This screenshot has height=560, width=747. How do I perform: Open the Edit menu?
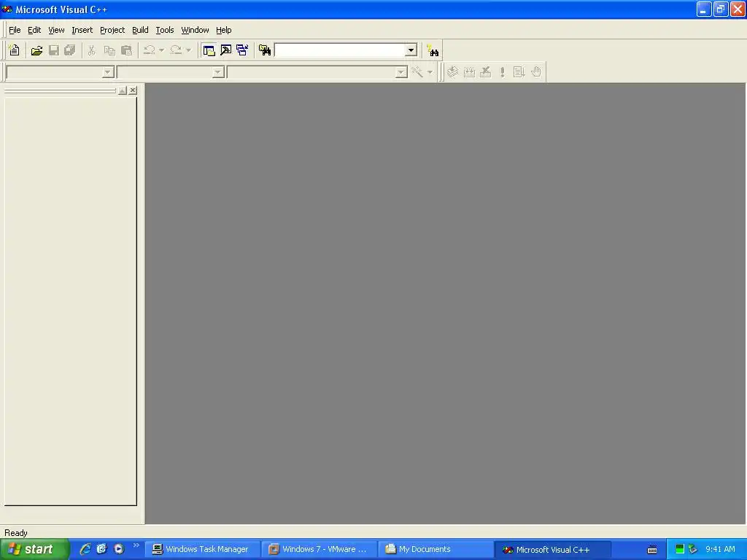coord(34,30)
